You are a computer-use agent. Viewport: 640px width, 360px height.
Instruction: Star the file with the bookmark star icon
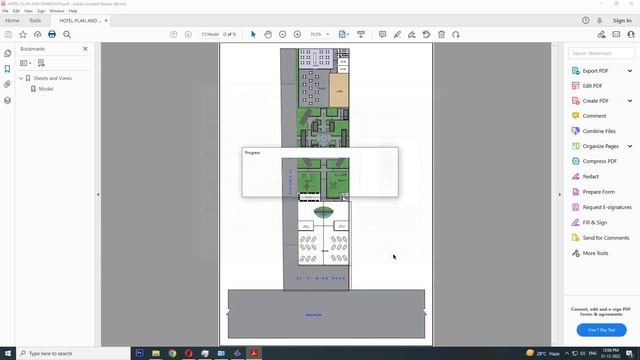point(23,35)
